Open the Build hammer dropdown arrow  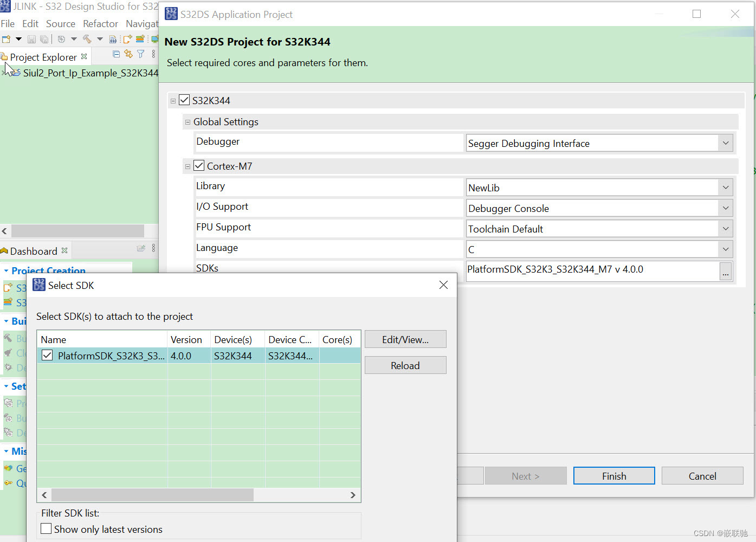click(100, 39)
